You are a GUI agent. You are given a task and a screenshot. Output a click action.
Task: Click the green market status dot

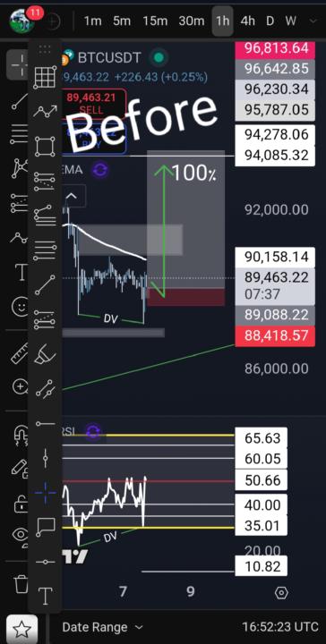[x=159, y=57]
